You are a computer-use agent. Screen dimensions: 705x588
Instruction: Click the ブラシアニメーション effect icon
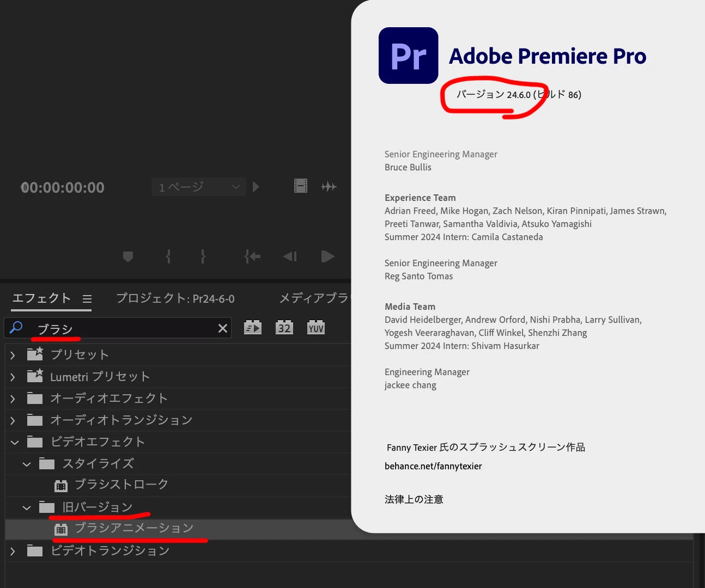pos(61,529)
